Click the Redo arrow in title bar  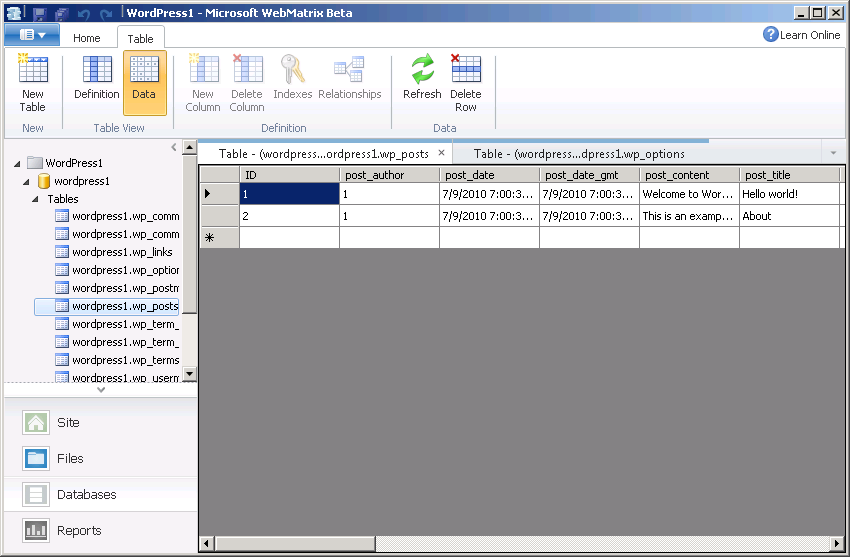pos(106,14)
